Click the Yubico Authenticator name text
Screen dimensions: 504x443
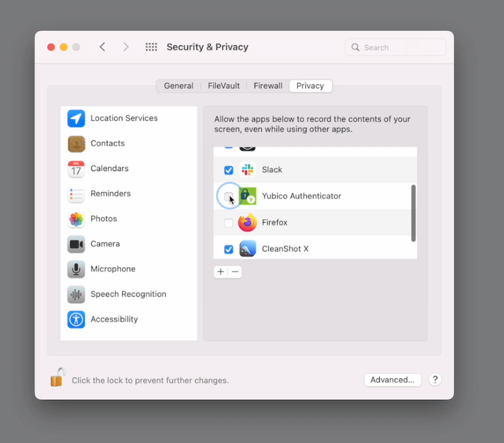[x=302, y=196]
